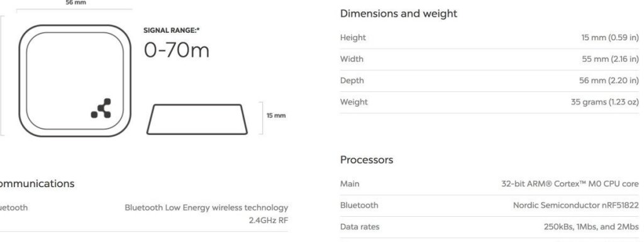The width and height of the screenshot is (644, 242).
Task: Click the Dimensions and weight heading
Action: tap(398, 14)
